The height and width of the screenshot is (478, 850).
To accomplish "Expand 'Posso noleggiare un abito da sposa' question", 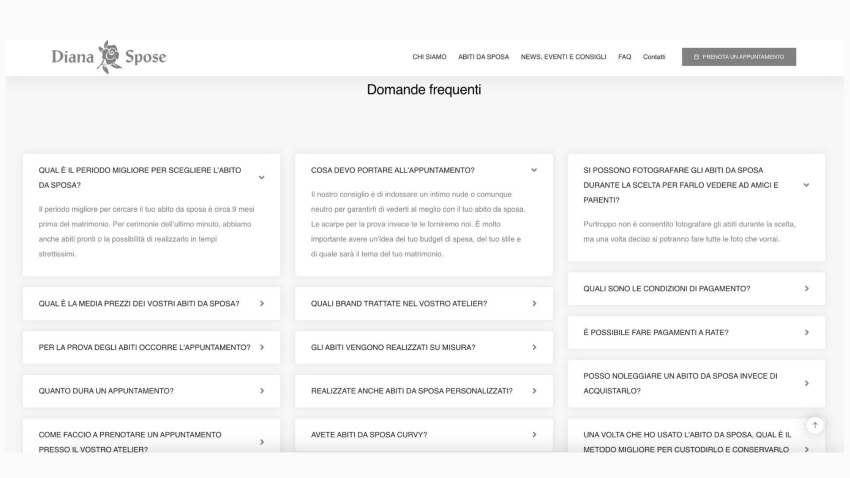I will pyautogui.click(x=696, y=384).
